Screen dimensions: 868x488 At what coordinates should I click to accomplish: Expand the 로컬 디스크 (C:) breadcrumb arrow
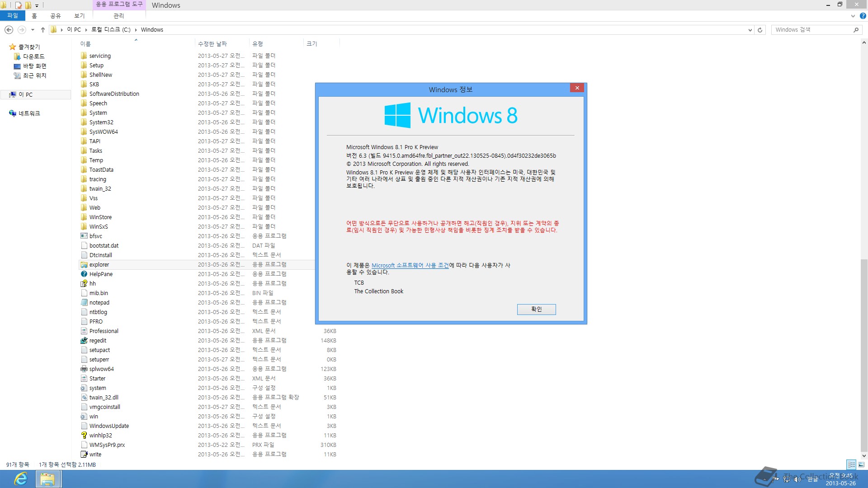click(x=136, y=30)
